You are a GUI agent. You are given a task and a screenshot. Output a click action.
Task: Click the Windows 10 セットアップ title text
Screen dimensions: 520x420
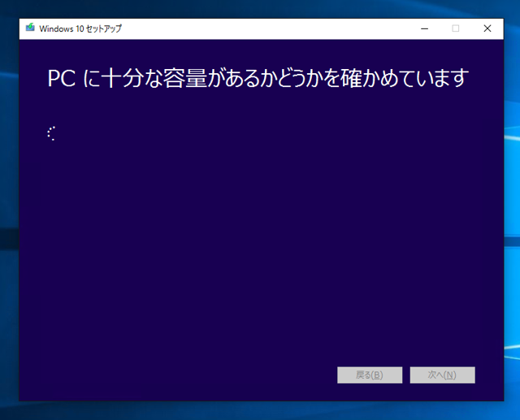pos(80,29)
